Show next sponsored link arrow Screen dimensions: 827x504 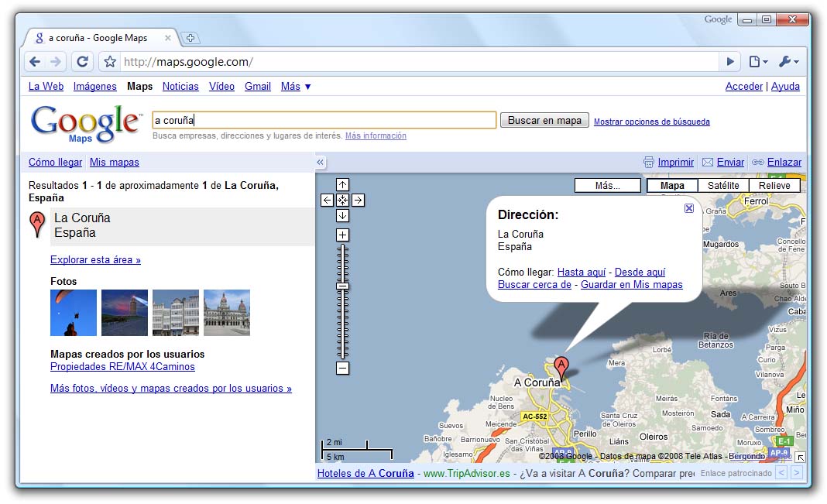click(x=797, y=473)
